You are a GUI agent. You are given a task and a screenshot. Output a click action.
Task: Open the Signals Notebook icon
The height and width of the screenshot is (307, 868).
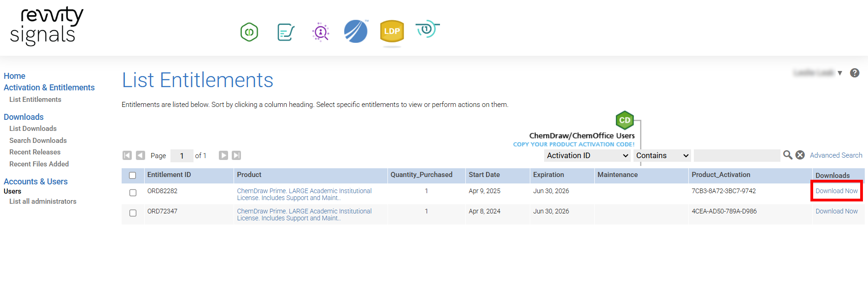286,32
